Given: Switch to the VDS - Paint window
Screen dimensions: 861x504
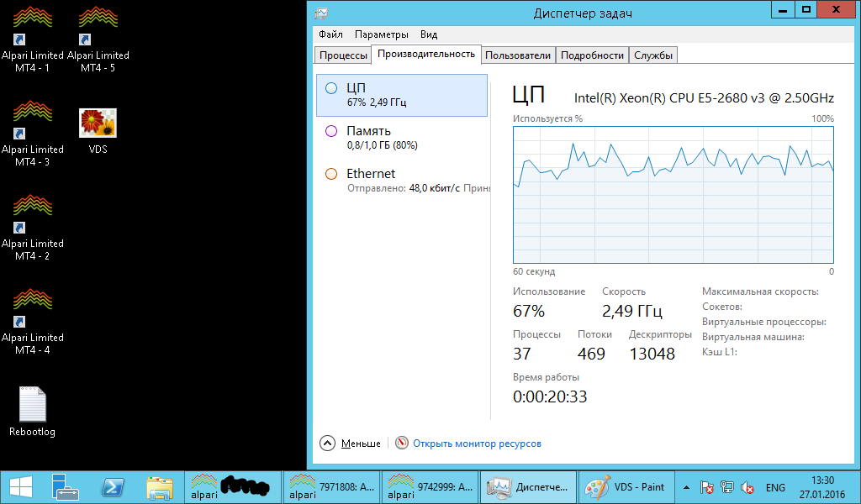Looking at the screenshot, I should (x=626, y=487).
